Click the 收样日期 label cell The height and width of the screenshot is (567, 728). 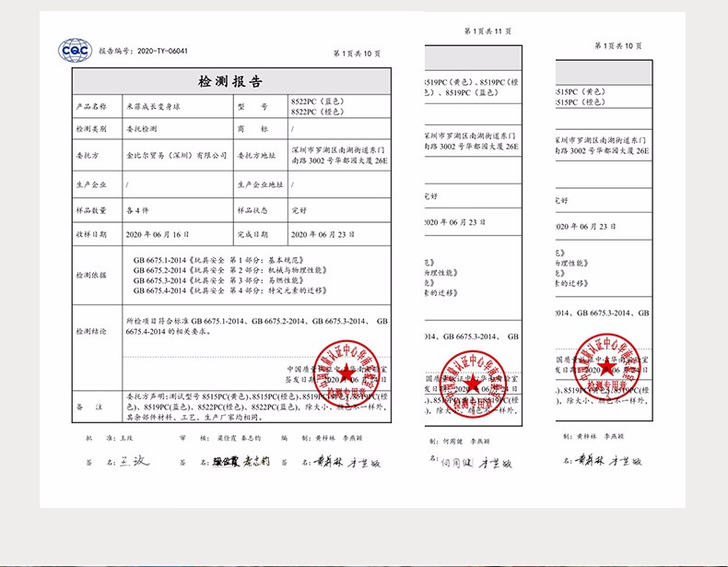pos(97,234)
